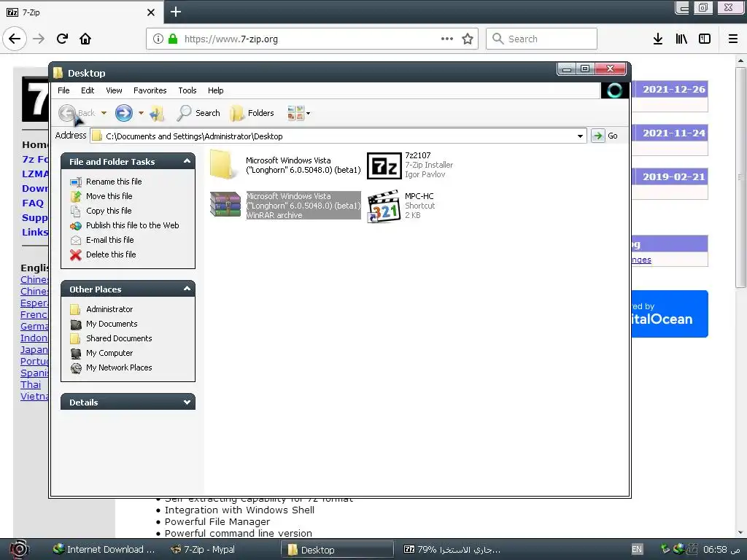The height and width of the screenshot is (560, 747).
Task: Open My Documents in Other Places
Action: 112,324
